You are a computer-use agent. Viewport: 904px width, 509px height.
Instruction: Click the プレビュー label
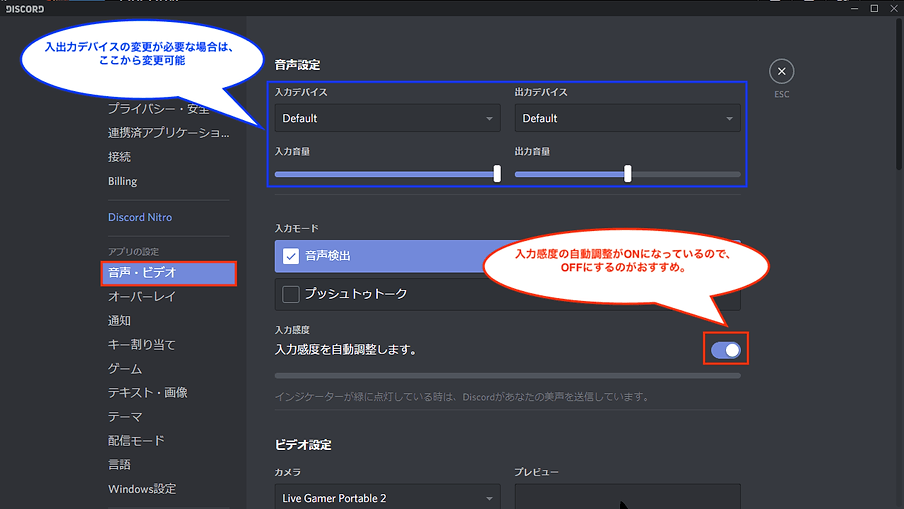click(536, 472)
